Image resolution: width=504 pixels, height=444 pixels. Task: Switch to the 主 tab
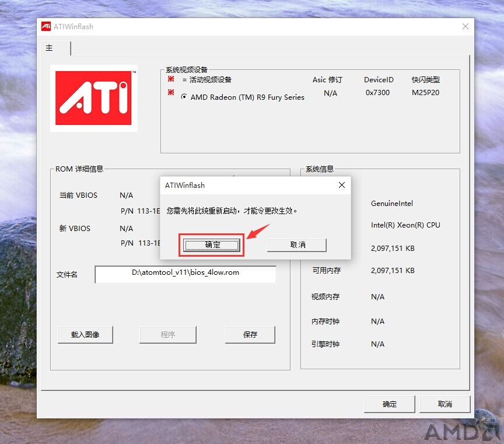pos(56,48)
